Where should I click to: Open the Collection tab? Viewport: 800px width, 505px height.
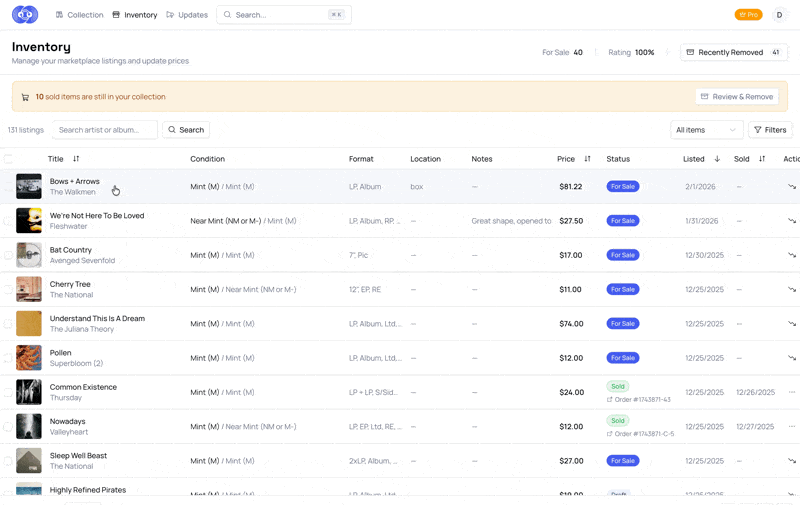(x=80, y=15)
